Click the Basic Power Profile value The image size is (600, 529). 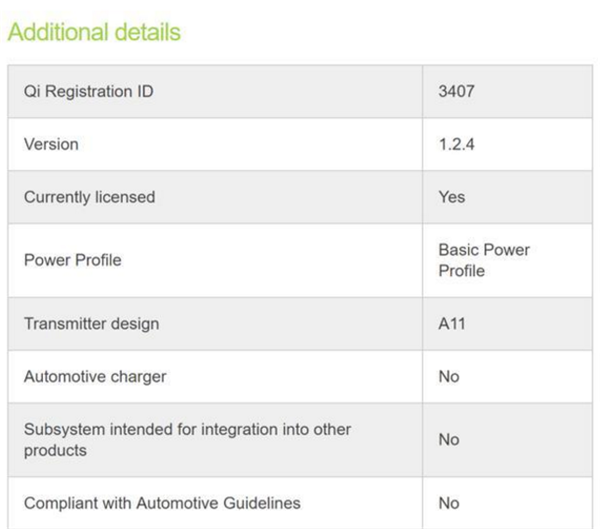484,259
